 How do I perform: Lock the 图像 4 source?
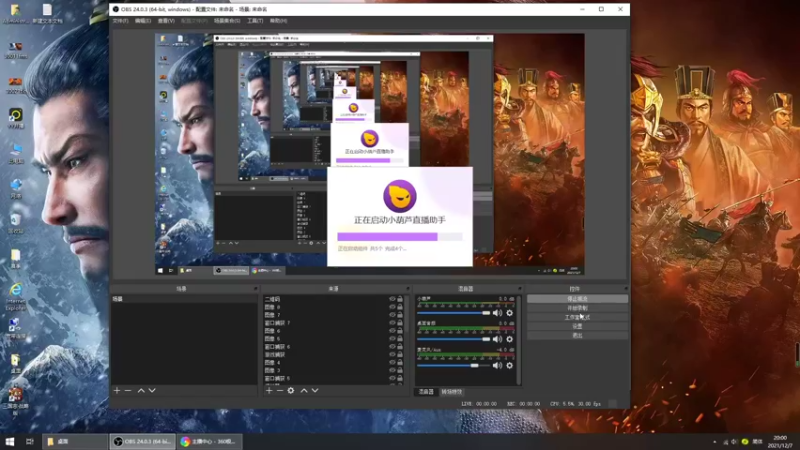click(400, 362)
